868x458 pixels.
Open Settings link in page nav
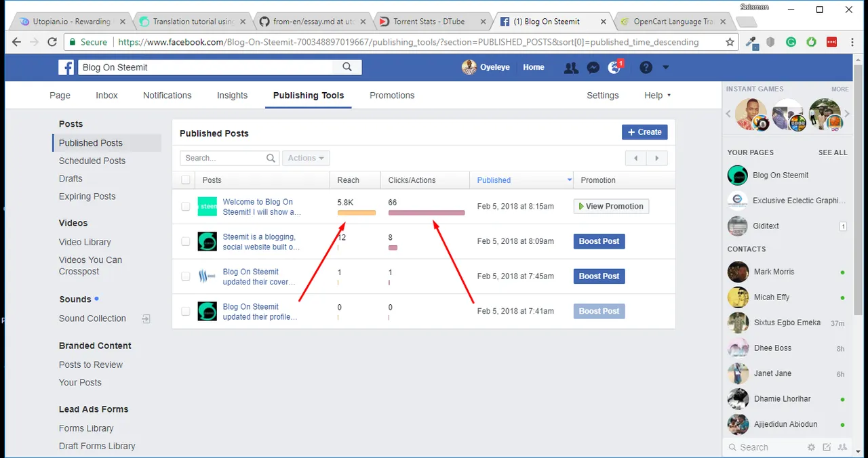coord(602,96)
